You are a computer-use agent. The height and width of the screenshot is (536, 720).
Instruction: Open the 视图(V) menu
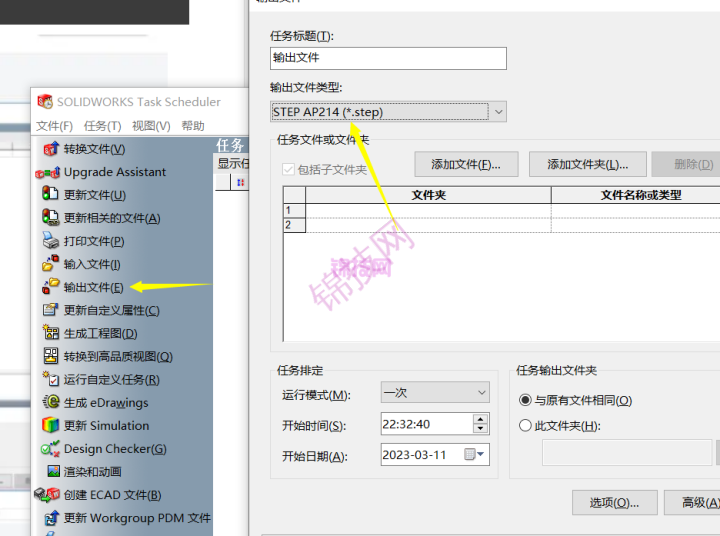[x=151, y=126]
